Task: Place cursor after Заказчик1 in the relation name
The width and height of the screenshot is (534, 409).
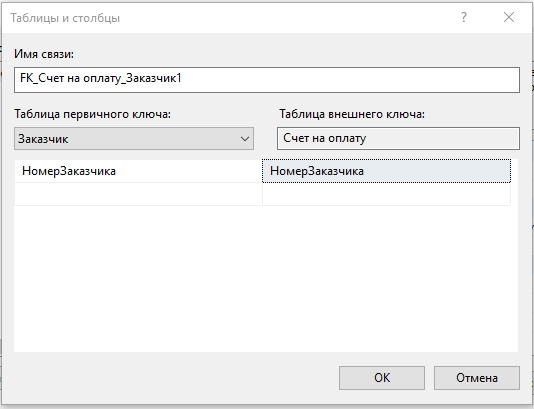Action: pyautogui.click(x=182, y=79)
